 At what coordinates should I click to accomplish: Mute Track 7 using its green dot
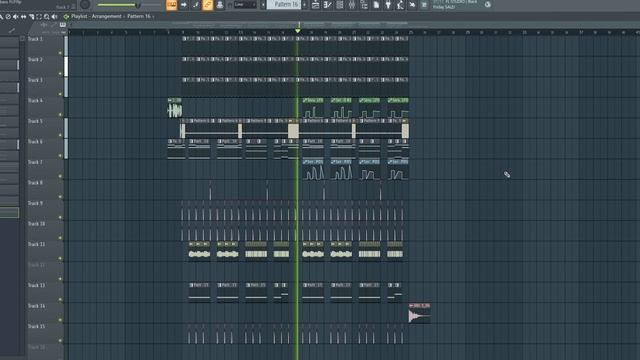(x=60, y=176)
